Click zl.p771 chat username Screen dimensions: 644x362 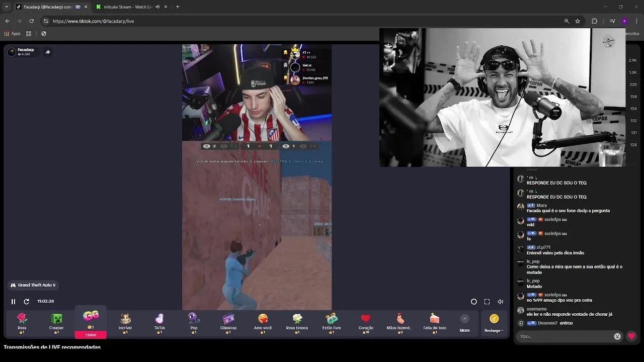(543, 247)
